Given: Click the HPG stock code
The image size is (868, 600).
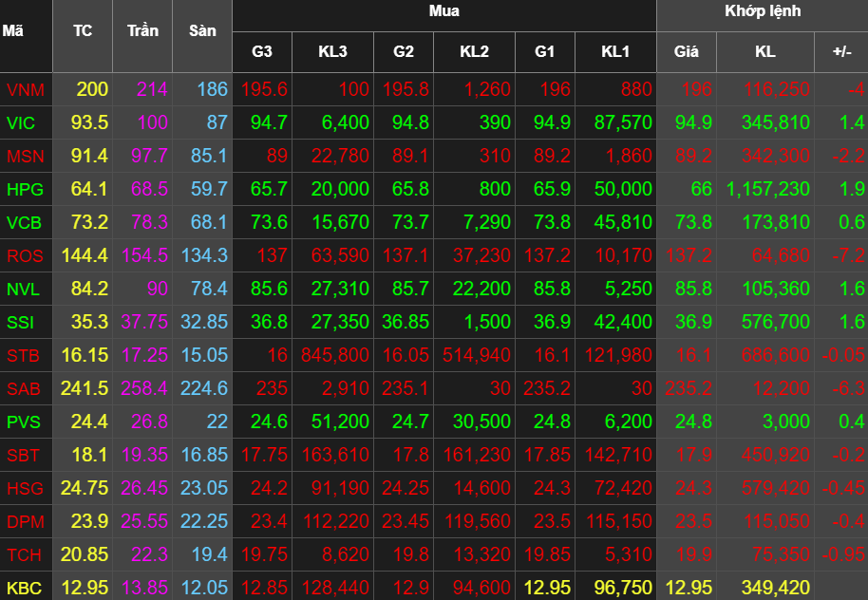Looking at the screenshot, I should (24, 189).
